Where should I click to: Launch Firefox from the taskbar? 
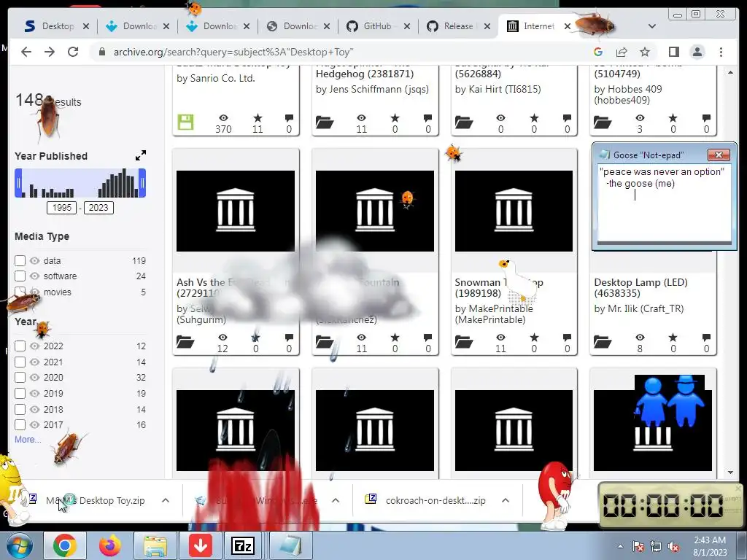click(110, 545)
